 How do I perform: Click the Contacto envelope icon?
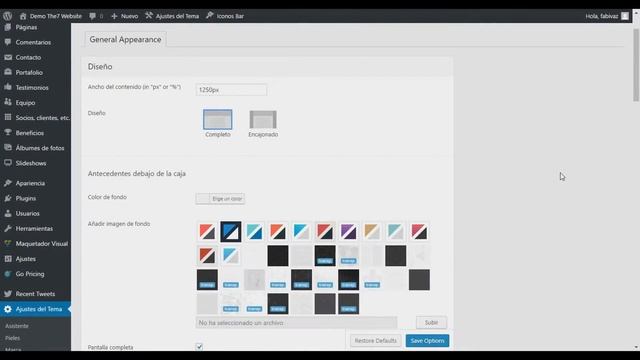click(x=8, y=57)
